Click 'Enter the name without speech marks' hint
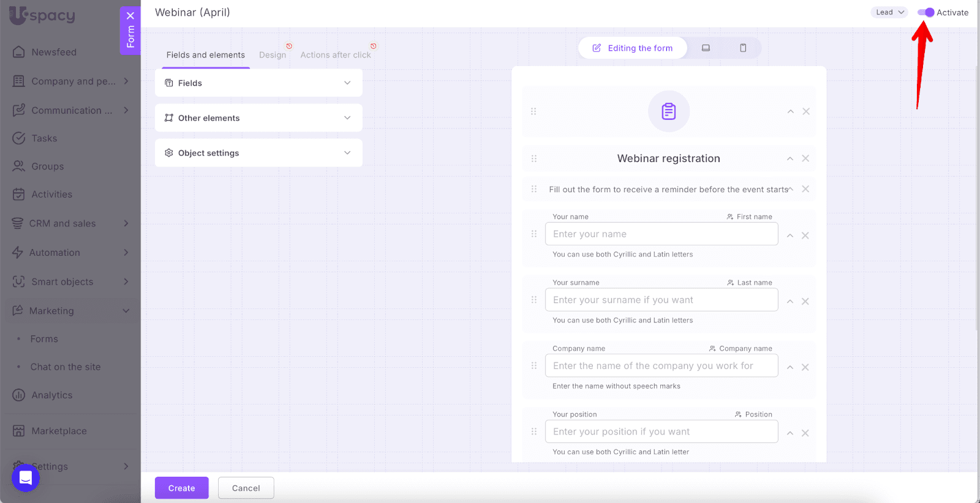Image resolution: width=980 pixels, height=503 pixels. coord(616,386)
